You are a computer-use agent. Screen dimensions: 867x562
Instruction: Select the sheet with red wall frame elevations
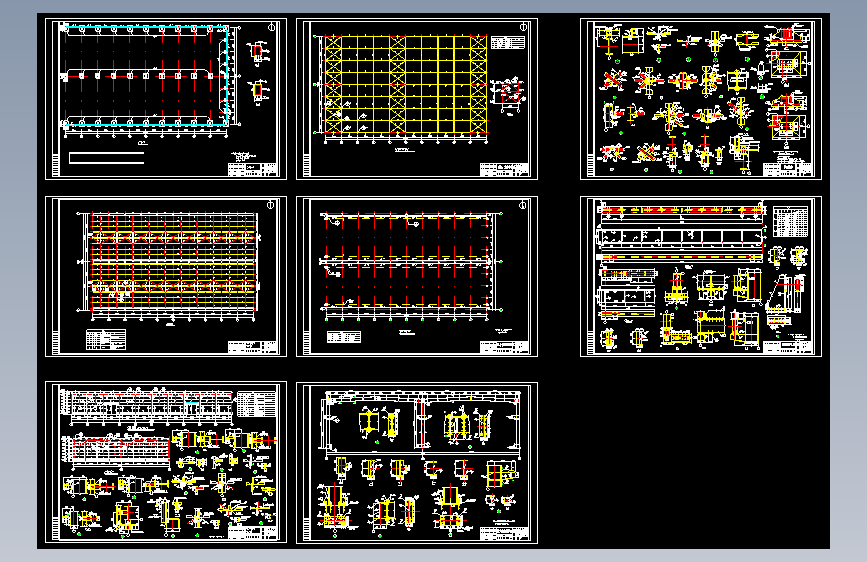coord(166,462)
